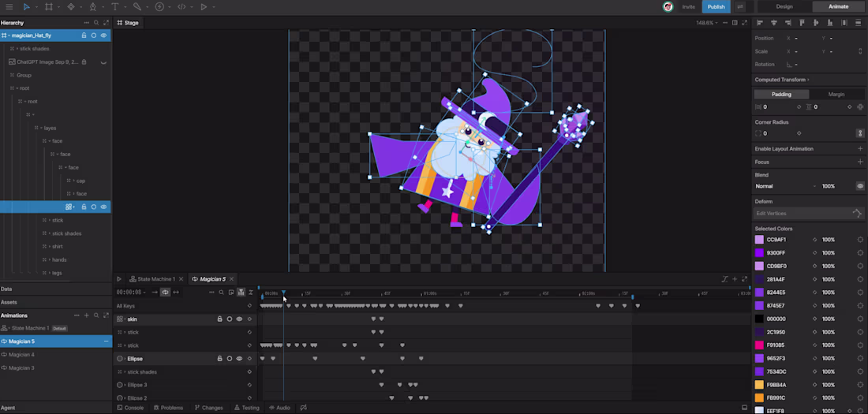868x414 pixels.
Task: Select the Margin tab
Action: [x=836, y=95]
